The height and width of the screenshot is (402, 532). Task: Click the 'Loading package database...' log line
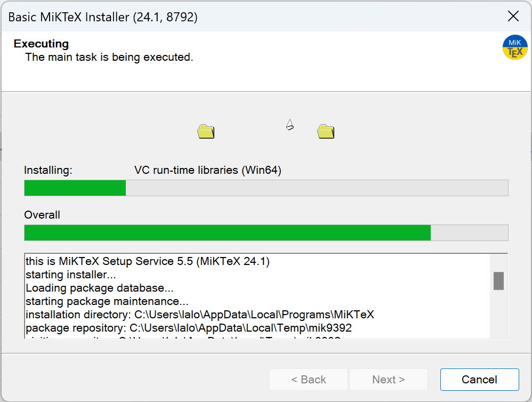[100, 288]
